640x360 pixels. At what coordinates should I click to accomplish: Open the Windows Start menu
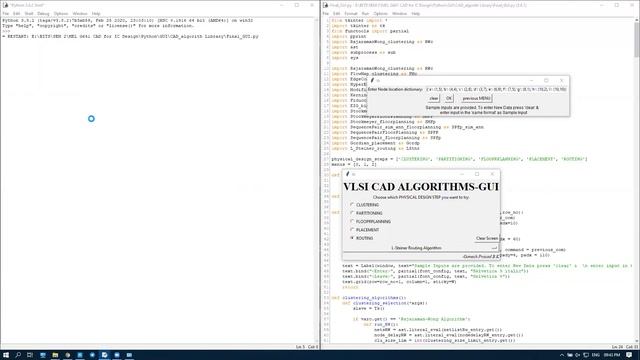pos(6,355)
